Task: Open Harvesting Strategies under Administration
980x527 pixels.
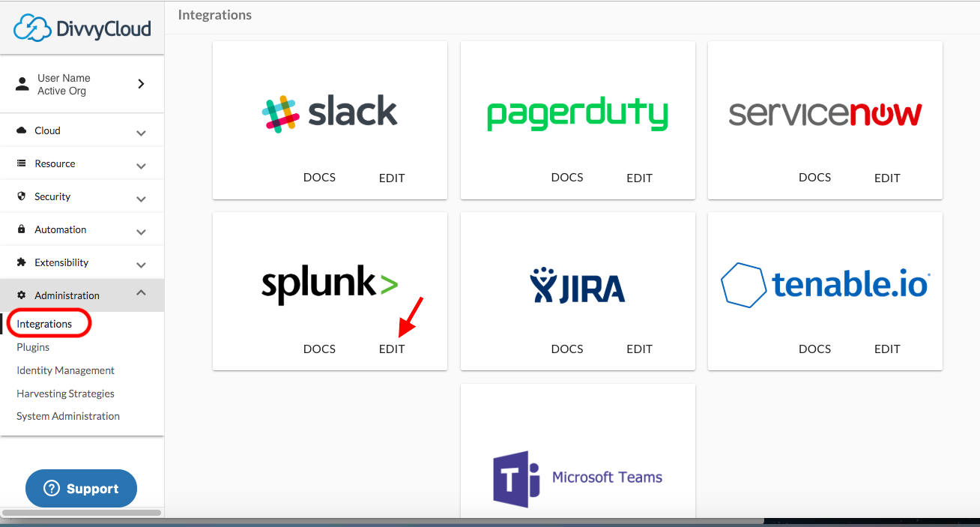Action: [65, 394]
